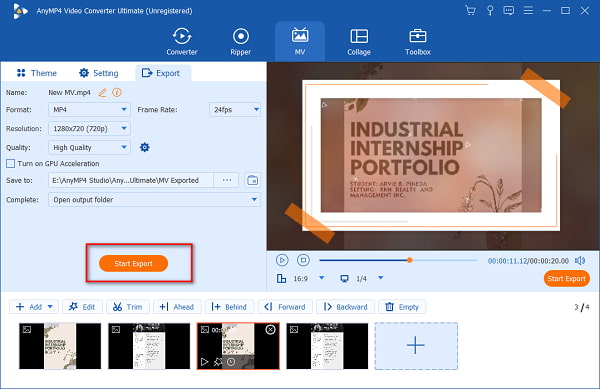The height and width of the screenshot is (389, 600).
Task: Remove the selected clip with X icon
Action: point(270,329)
